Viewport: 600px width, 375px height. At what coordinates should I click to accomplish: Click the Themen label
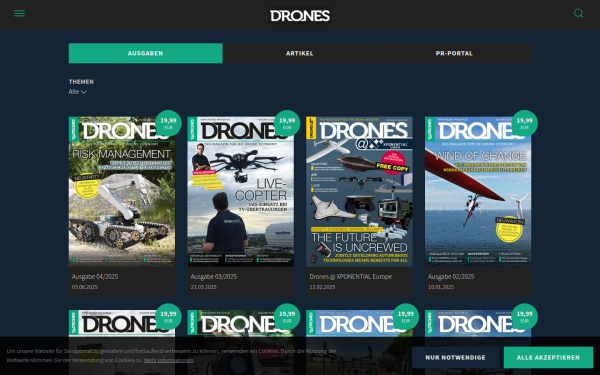(81, 82)
